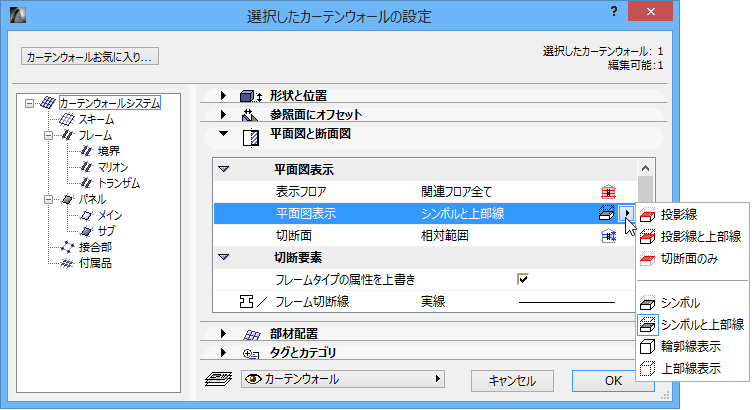752x410 pixels.
Task: Click the 切断面 相対範囲 icon
Action: [x=608, y=235]
